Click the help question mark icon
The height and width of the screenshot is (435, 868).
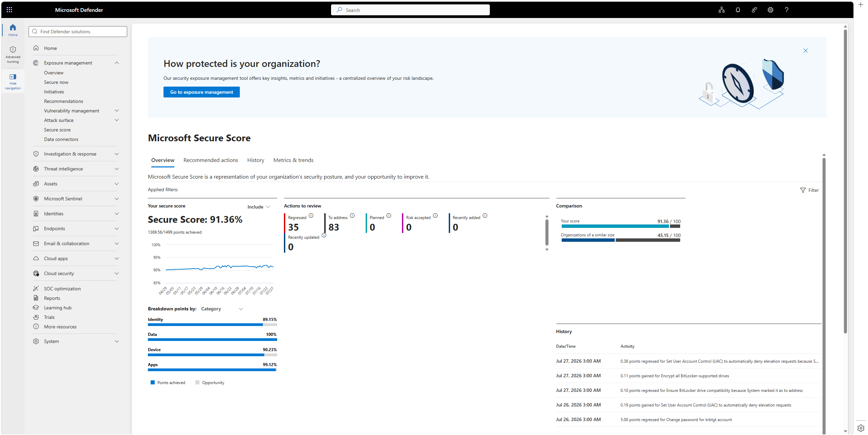point(786,10)
